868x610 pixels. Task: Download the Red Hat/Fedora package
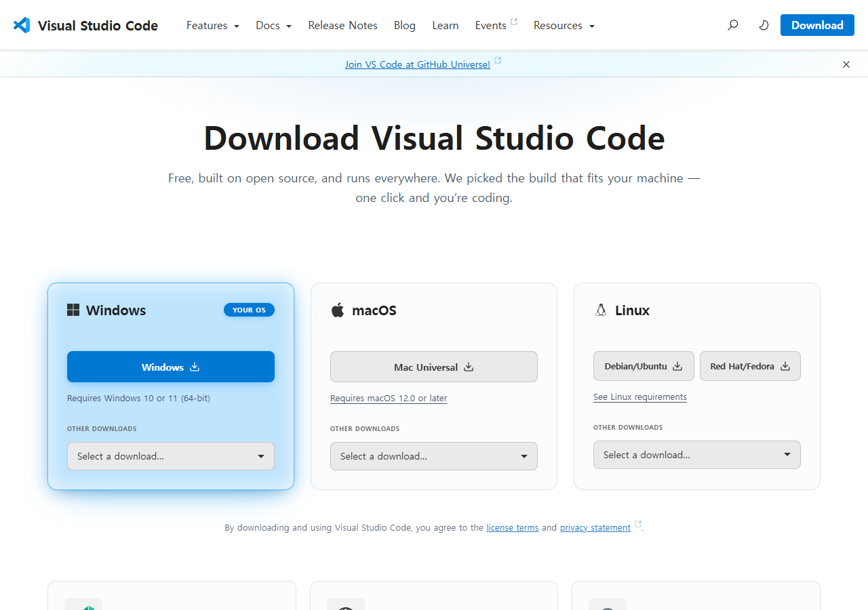[x=750, y=366]
